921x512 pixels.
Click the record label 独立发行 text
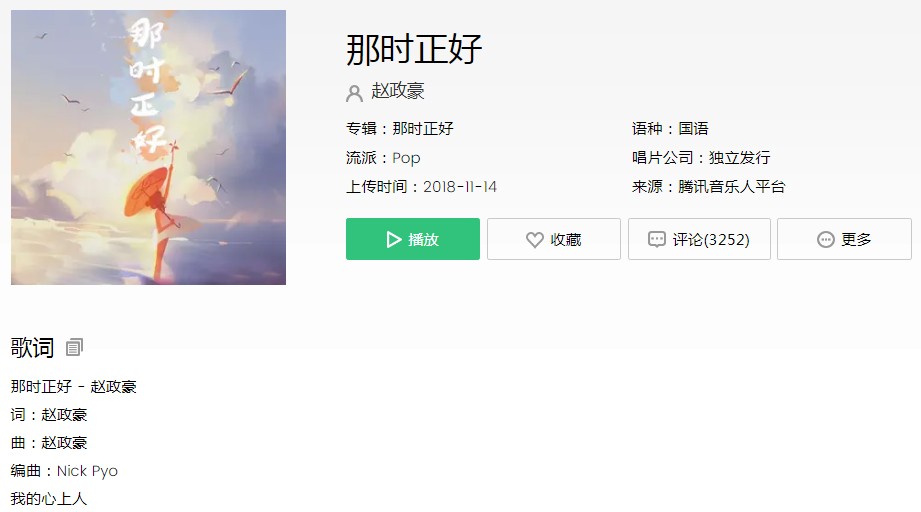coord(739,158)
